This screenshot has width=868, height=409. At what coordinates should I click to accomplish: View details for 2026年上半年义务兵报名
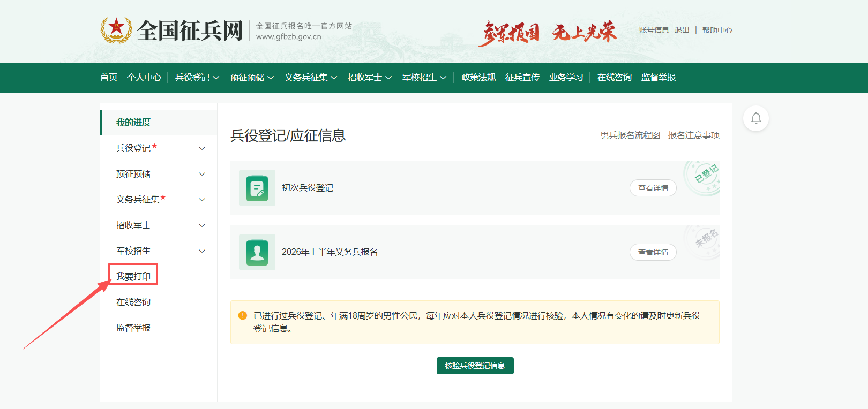(653, 252)
